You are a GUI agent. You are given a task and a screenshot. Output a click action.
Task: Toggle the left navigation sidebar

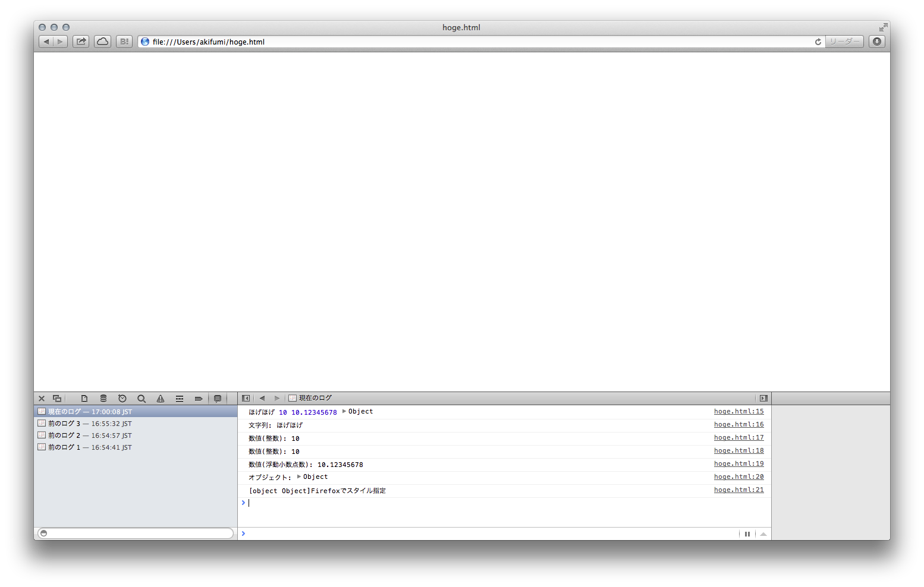pos(246,398)
